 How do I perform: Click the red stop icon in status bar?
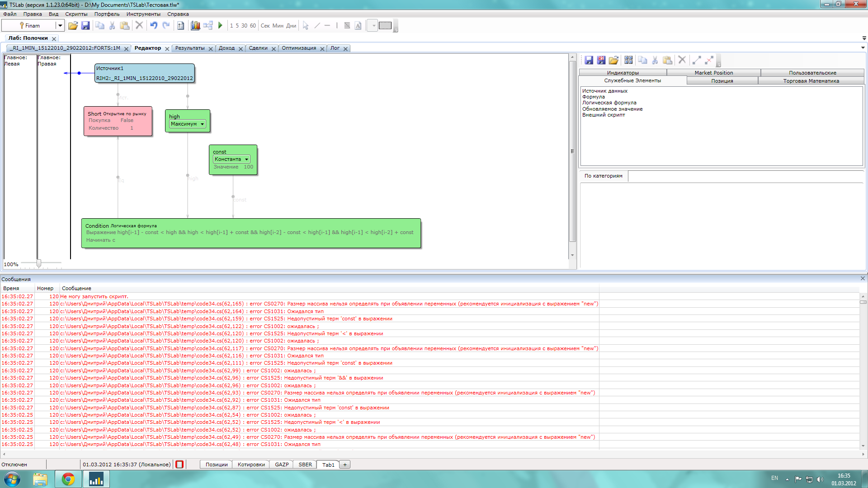tap(179, 465)
